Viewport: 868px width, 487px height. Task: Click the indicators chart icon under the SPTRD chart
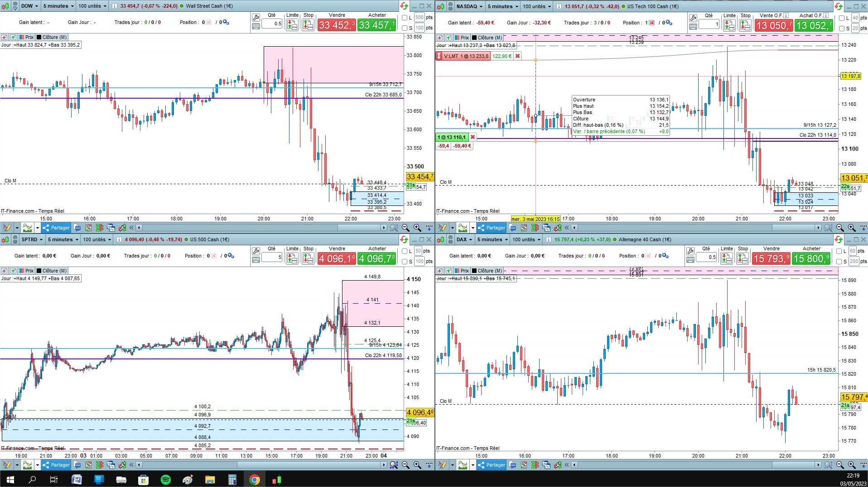(27, 465)
